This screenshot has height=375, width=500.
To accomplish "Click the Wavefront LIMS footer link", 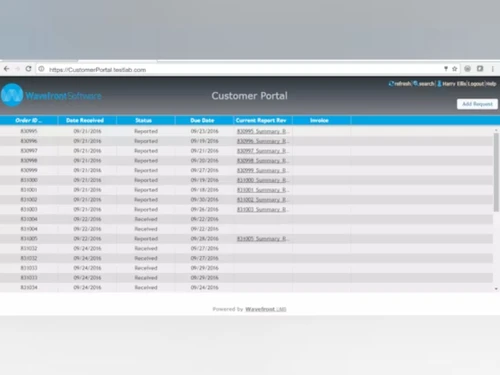I will point(266,309).
